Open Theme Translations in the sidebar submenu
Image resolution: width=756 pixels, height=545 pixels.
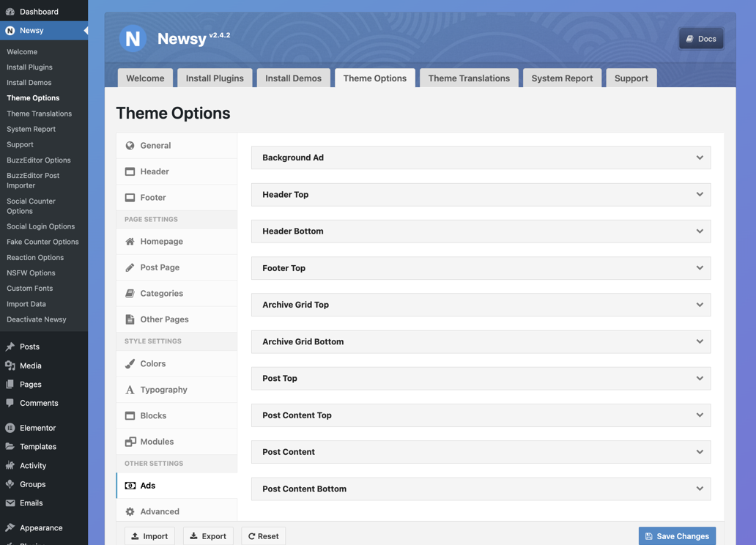pos(39,114)
